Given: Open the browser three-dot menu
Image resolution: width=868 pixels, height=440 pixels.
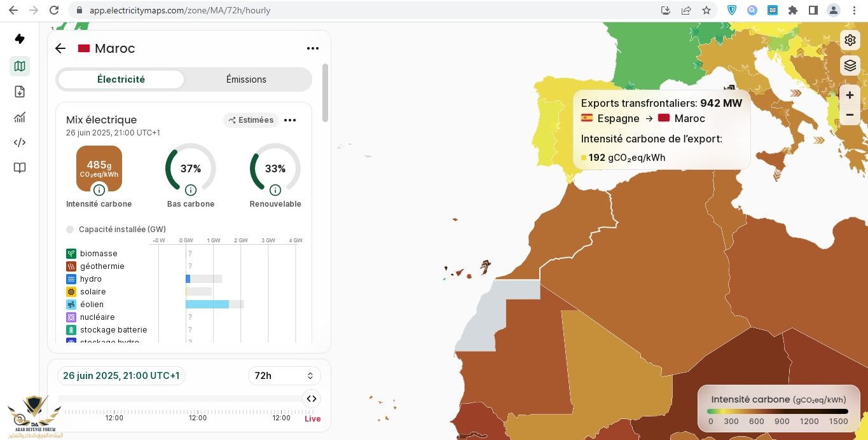Looking at the screenshot, I should [x=853, y=10].
